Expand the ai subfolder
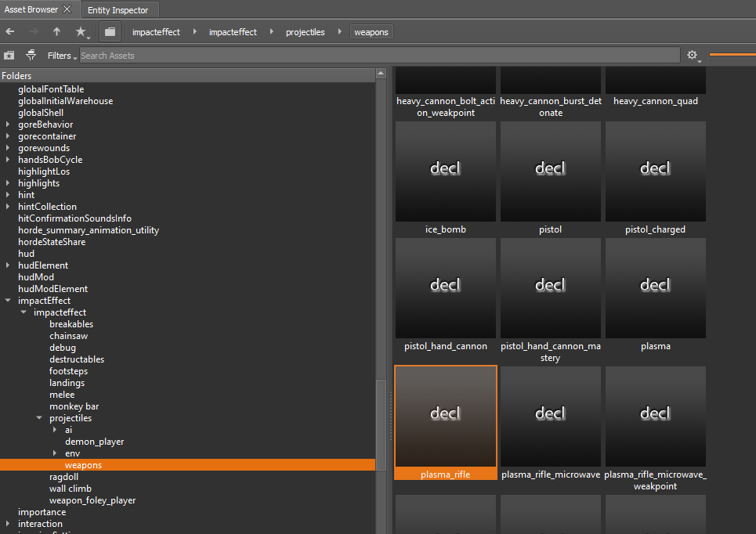The height and width of the screenshot is (534, 756). (55, 430)
